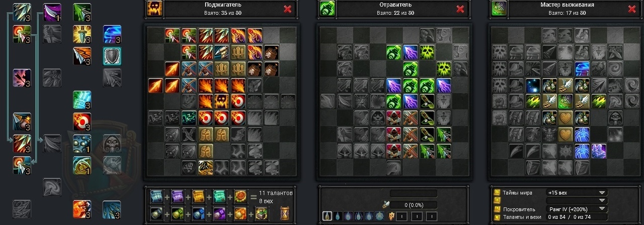
Task: Select the purple scroll in top row
Action: (x=176, y=196)
